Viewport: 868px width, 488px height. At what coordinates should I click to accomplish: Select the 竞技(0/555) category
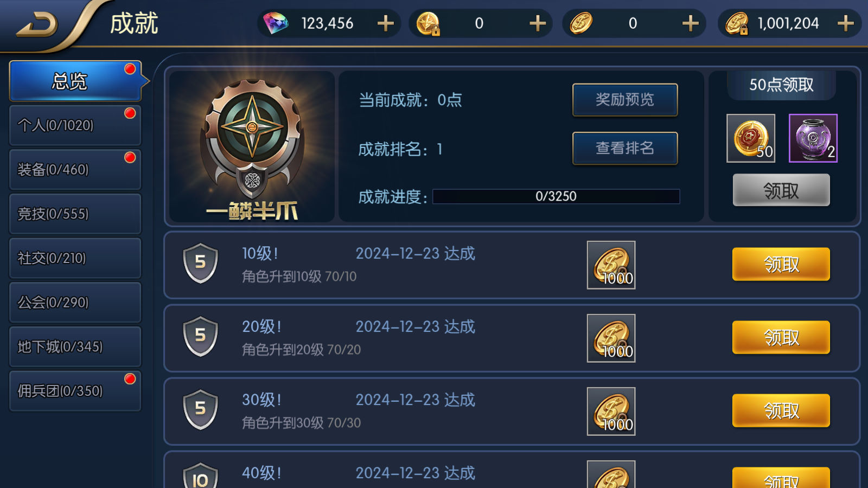pos(75,214)
